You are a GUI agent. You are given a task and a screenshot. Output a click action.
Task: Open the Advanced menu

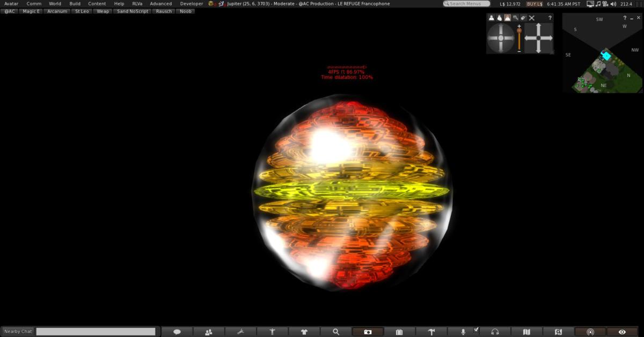point(161,4)
